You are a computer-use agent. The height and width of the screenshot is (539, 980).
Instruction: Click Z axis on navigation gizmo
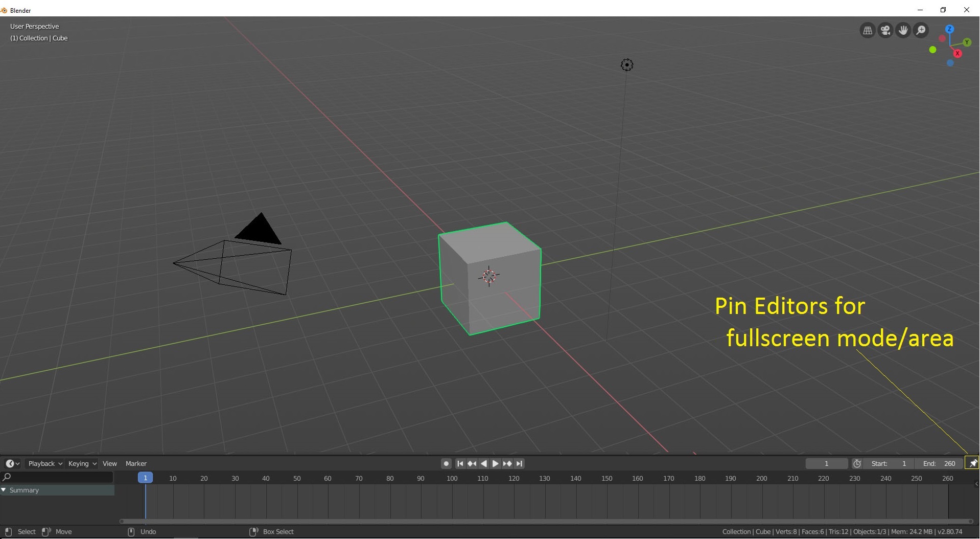[x=949, y=29]
